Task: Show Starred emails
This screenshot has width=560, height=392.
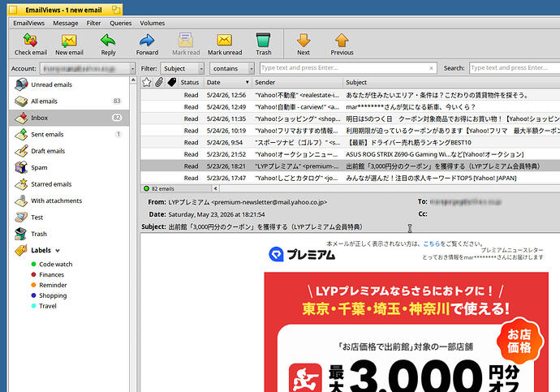Action: [69, 184]
